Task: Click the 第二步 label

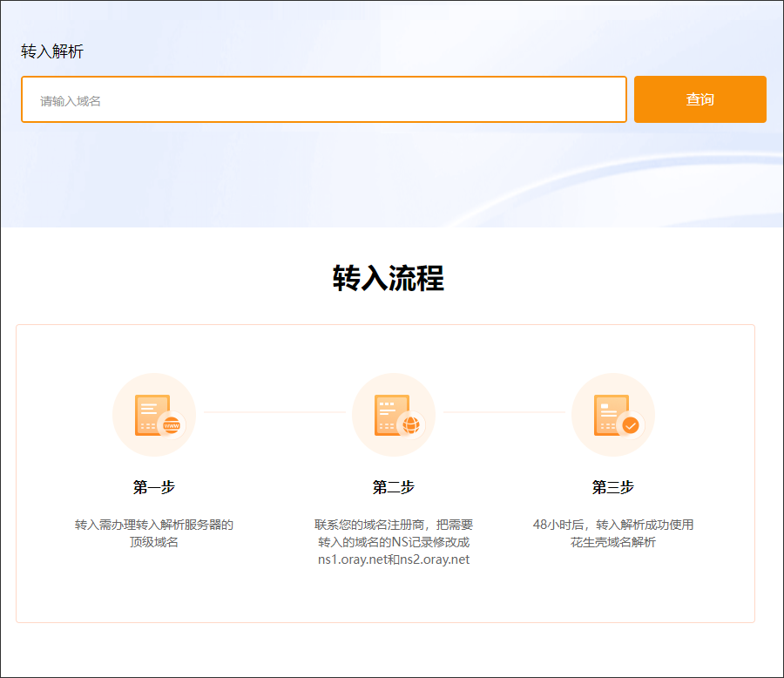Action: [394, 487]
